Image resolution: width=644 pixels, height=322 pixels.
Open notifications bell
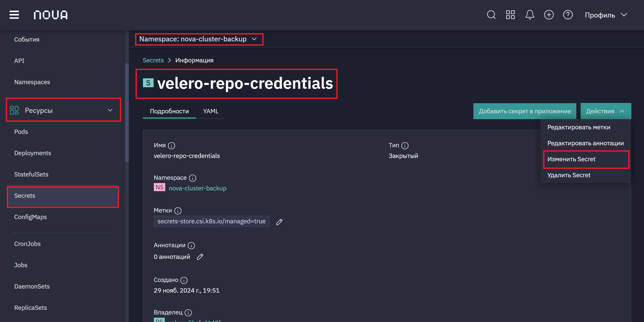tap(530, 15)
